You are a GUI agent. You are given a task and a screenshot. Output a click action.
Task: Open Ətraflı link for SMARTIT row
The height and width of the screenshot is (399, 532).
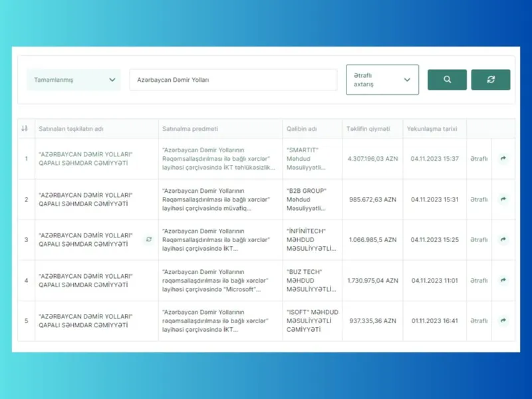tap(479, 158)
